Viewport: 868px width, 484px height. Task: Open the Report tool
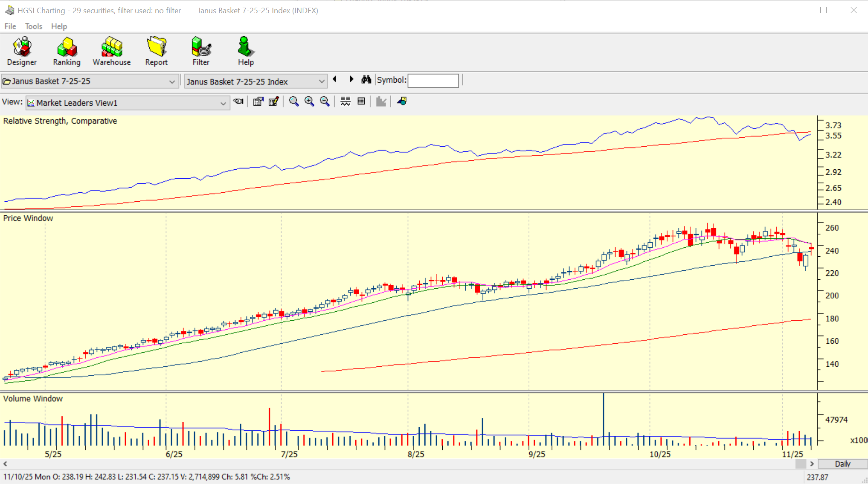coord(156,51)
